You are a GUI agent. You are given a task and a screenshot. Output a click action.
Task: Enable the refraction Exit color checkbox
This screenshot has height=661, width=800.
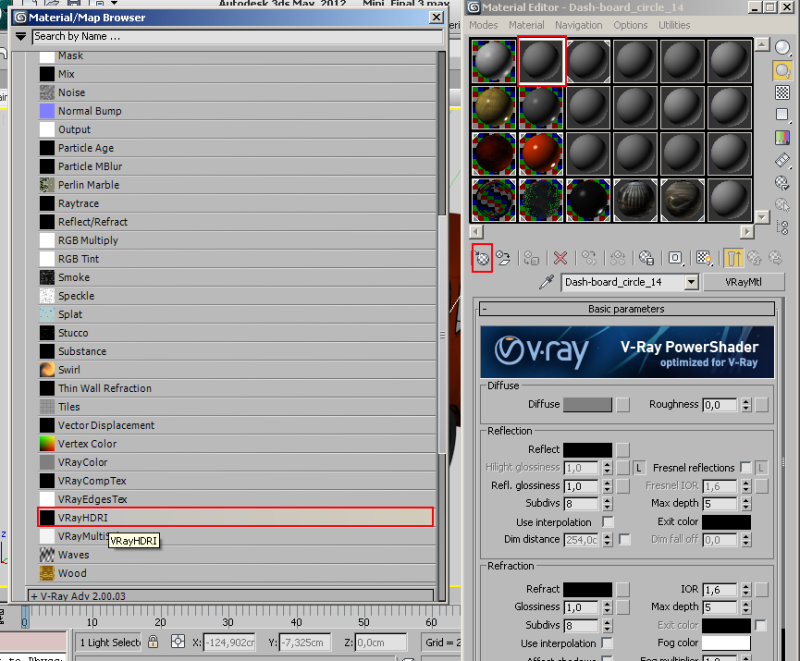click(761, 625)
